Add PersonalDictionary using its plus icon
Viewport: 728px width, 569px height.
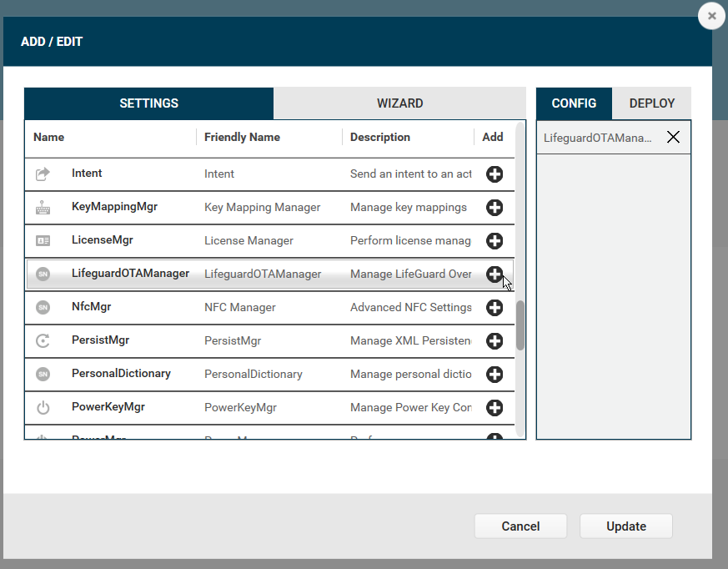495,374
